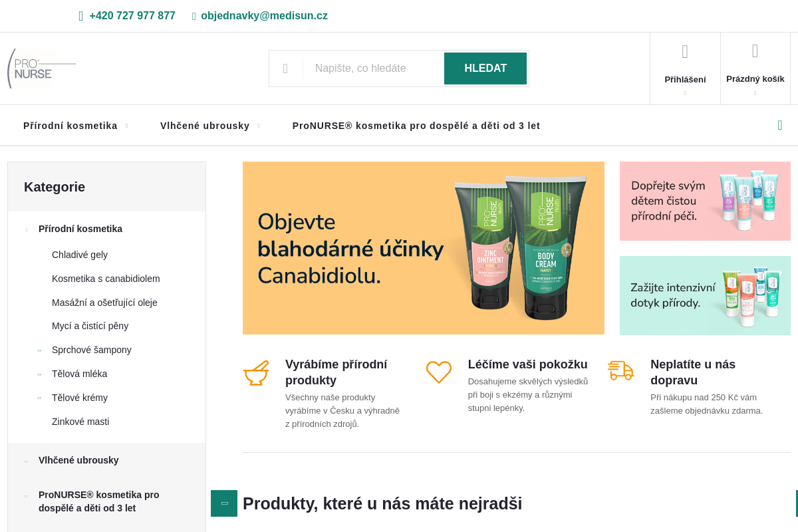Expand the Prázdný košík dropdown arrow
The height and width of the screenshot is (532, 798).
[x=755, y=93]
